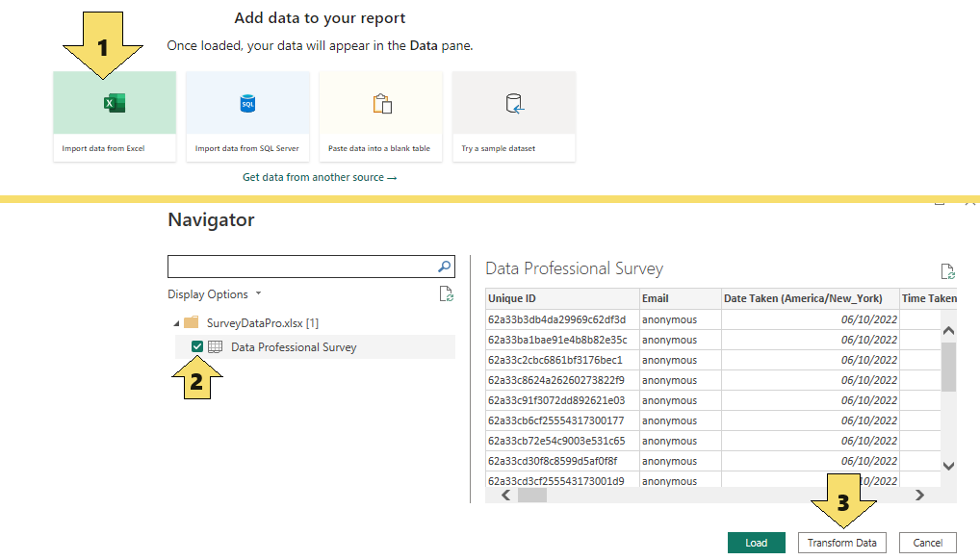
Task: Choose Import data from SQL Server label
Action: 246,148
